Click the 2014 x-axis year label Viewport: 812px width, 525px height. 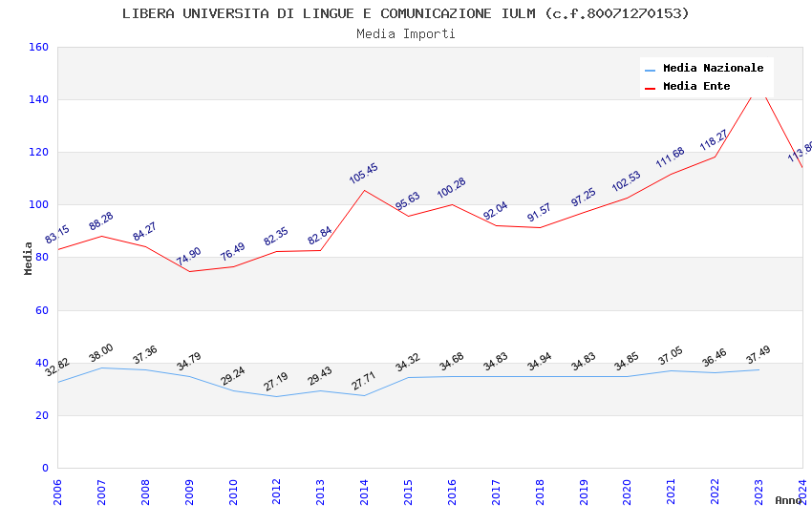pos(364,492)
